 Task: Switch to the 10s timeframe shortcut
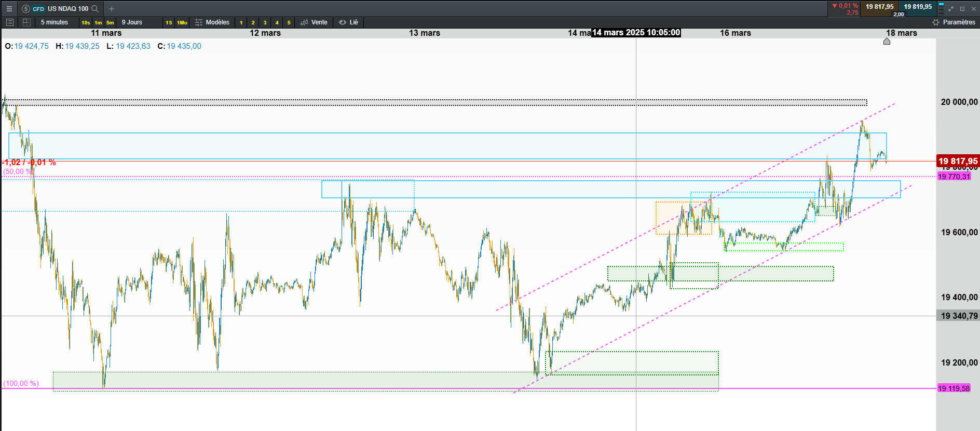(x=86, y=22)
